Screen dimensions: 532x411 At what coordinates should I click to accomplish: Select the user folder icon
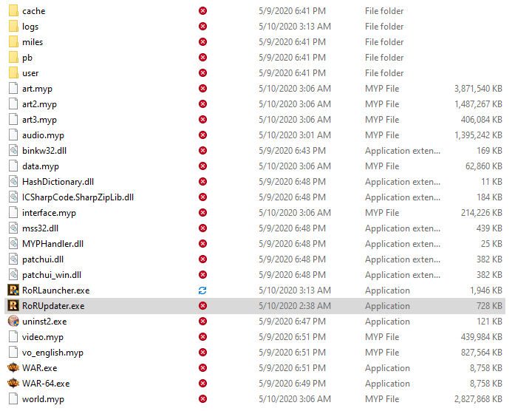[13, 73]
